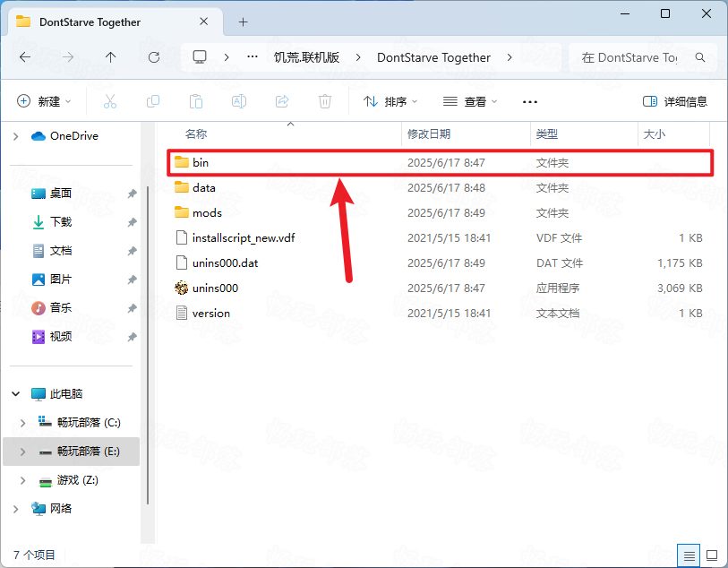Screen dimensions: 728x568
Task: Expand chevron after the monitor icon in address bar
Action: (x=227, y=57)
